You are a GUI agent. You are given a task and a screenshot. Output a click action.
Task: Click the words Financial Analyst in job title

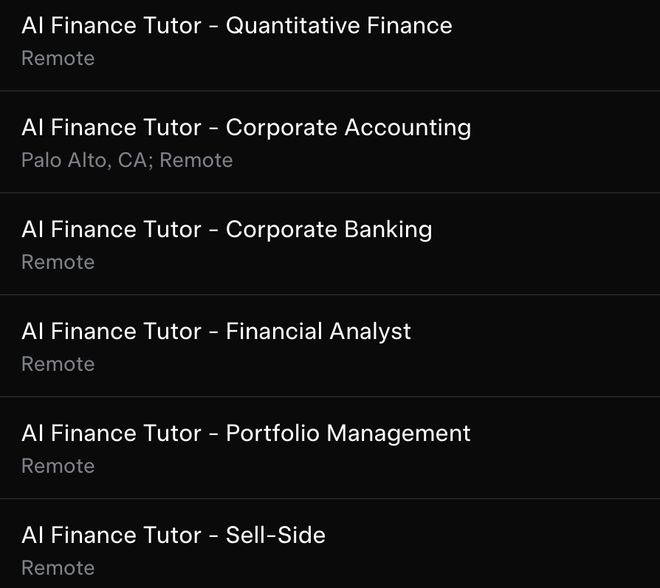pos(318,332)
